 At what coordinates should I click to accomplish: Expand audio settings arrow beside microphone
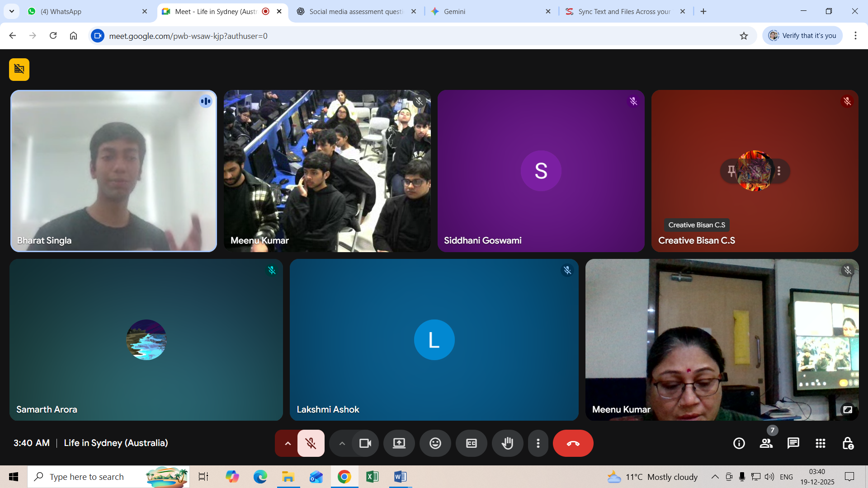pyautogui.click(x=288, y=443)
